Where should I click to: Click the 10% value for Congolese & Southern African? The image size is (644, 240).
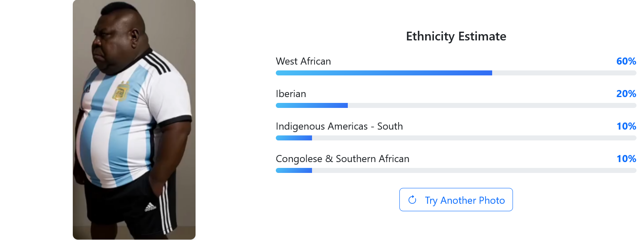coord(626,159)
